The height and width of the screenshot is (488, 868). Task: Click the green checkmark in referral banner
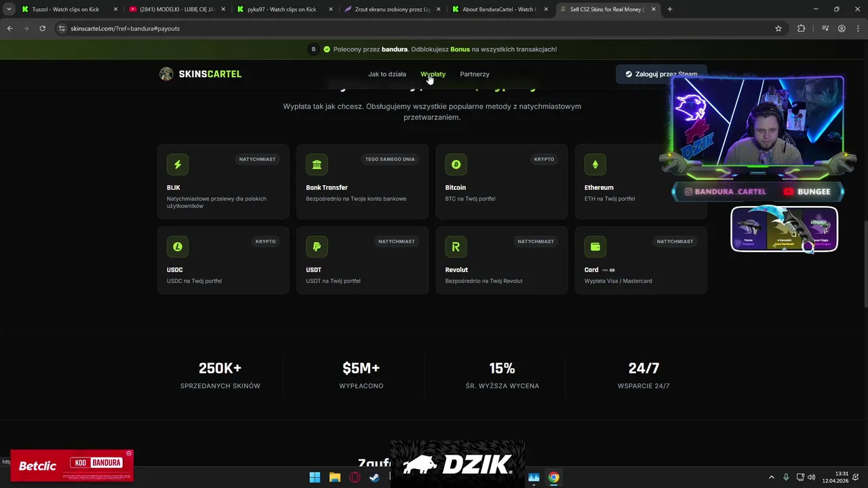327,49
